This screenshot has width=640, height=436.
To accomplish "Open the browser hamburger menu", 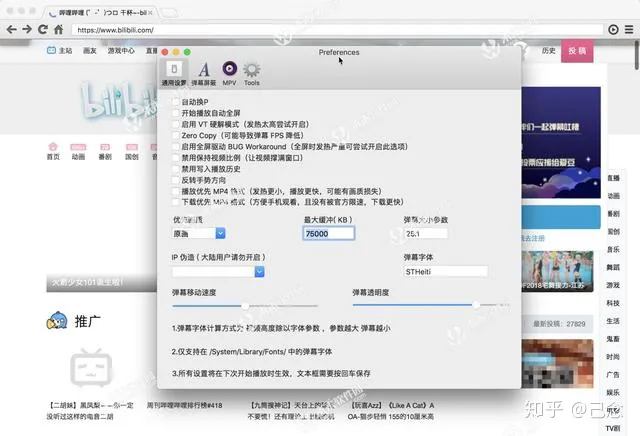I will 629,29.
